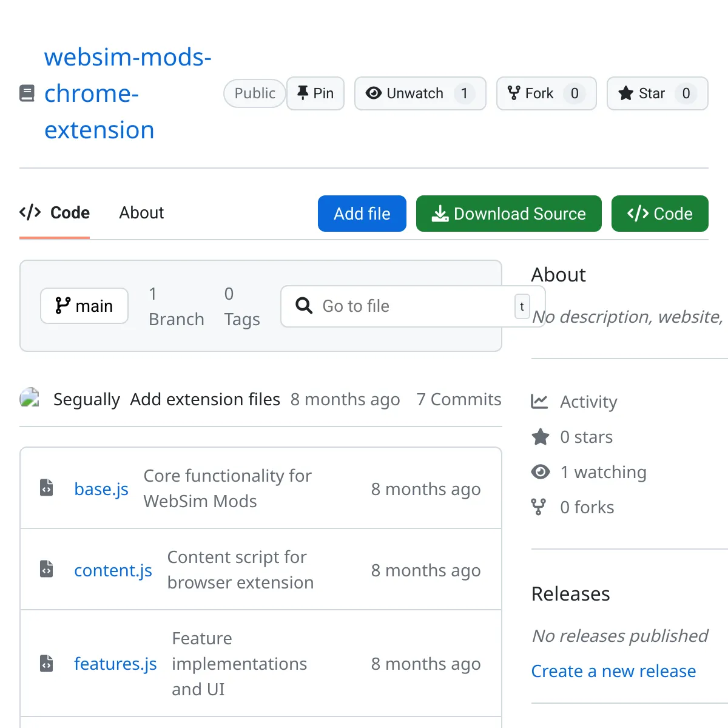
Task: Click the Unwatch count of 1
Action: (464, 93)
